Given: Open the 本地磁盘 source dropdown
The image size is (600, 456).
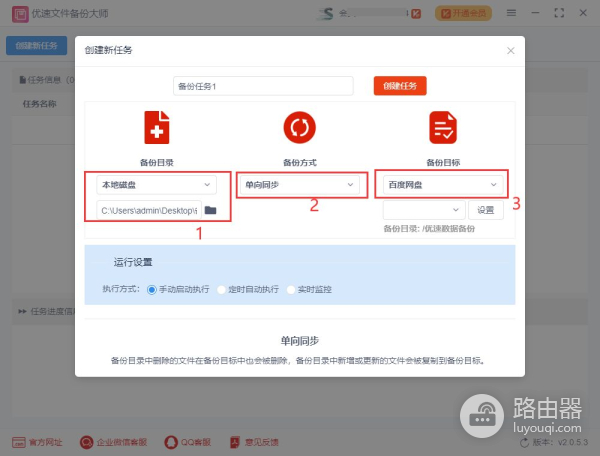Looking at the screenshot, I should pos(157,185).
